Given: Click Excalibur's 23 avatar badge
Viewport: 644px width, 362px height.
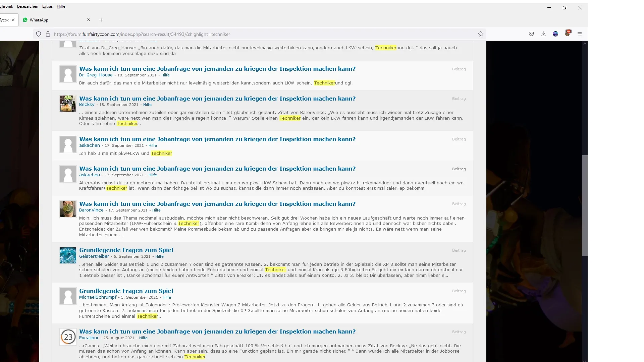Looking at the screenshot, I should pyautogui.click(x=68, y=337).
